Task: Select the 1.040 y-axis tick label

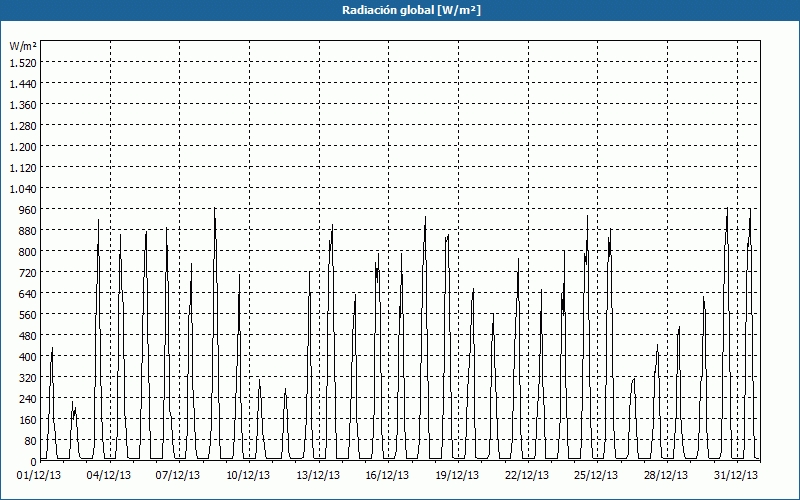Action: coord(22,188)
